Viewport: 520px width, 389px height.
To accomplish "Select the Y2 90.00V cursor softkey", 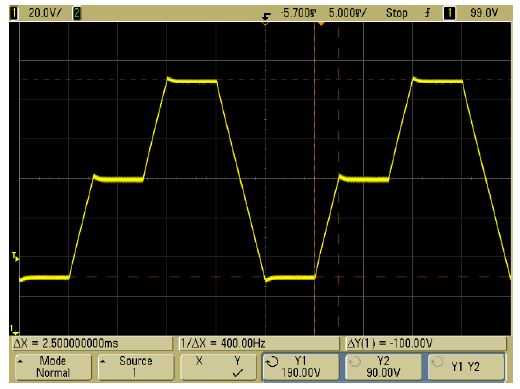I will coord(383,367).
